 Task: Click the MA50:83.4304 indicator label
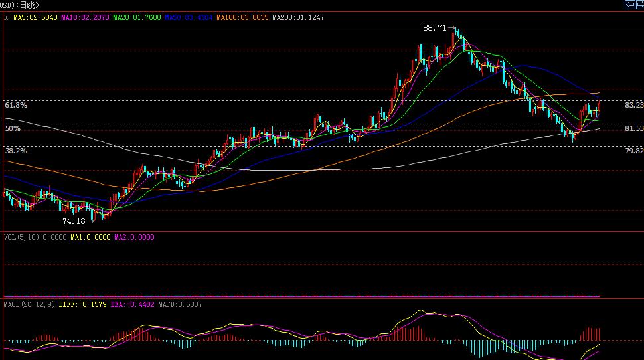click(189, 18)
